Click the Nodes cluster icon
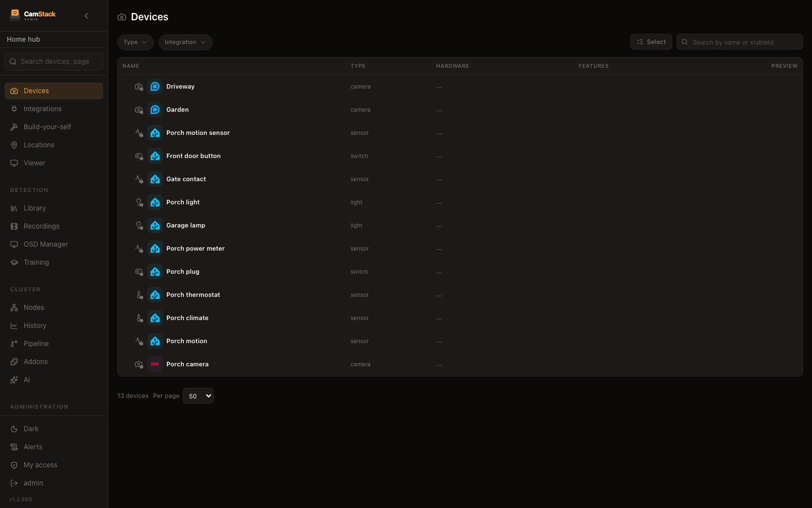Image resolution: width=812 pixels, height=508 pixels. pyautogui.click(x=14, y=308)
